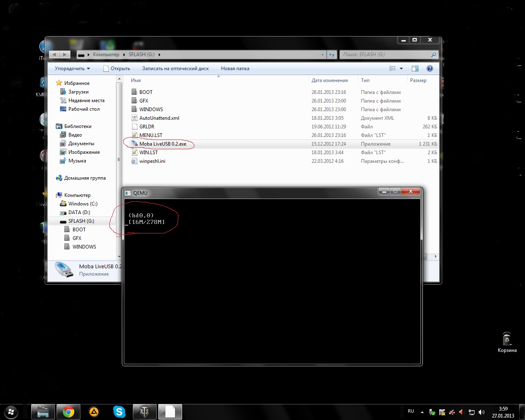Open the Видео library
The height and width of the screenshot is (420, 525).
point(75,135)
